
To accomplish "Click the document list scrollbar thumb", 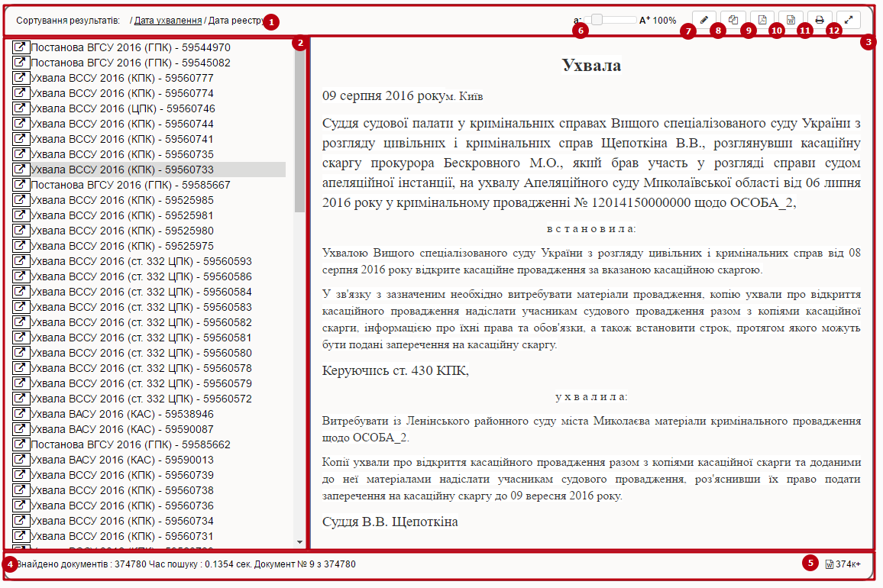I will tap(299, 131).
